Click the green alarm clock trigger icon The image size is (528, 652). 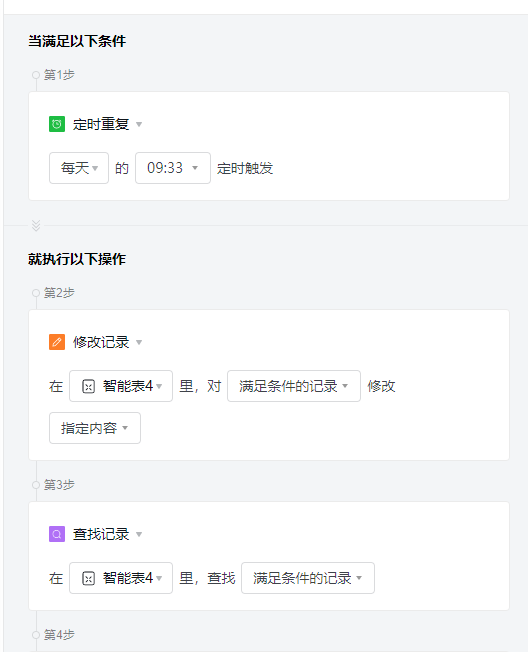pos(57,124)
